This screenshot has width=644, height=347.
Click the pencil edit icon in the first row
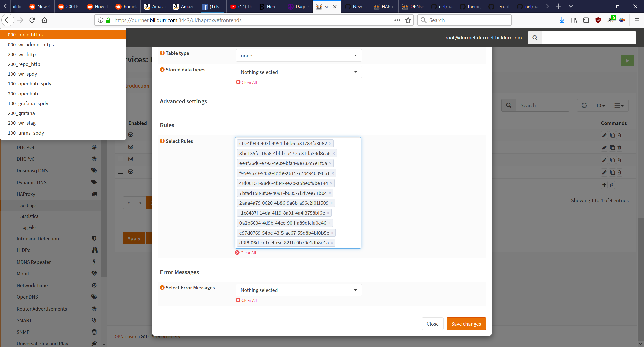tap(604, 135)
